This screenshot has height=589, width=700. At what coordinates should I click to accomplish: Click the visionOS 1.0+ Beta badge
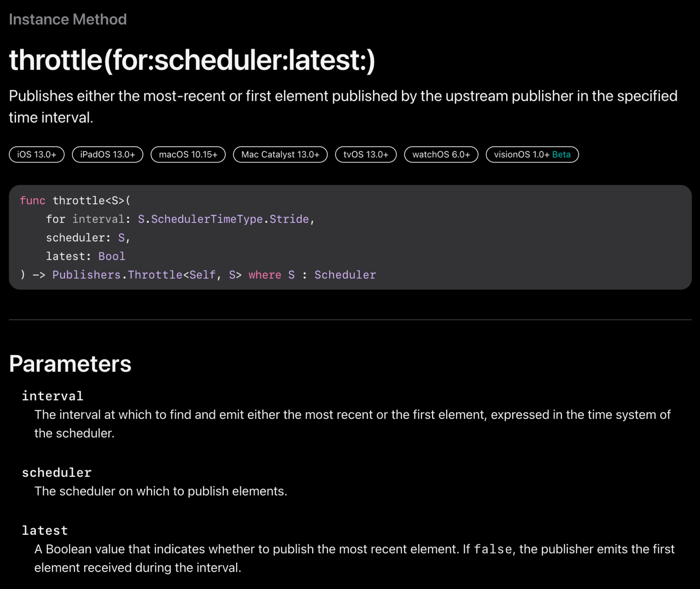[532, 155]
